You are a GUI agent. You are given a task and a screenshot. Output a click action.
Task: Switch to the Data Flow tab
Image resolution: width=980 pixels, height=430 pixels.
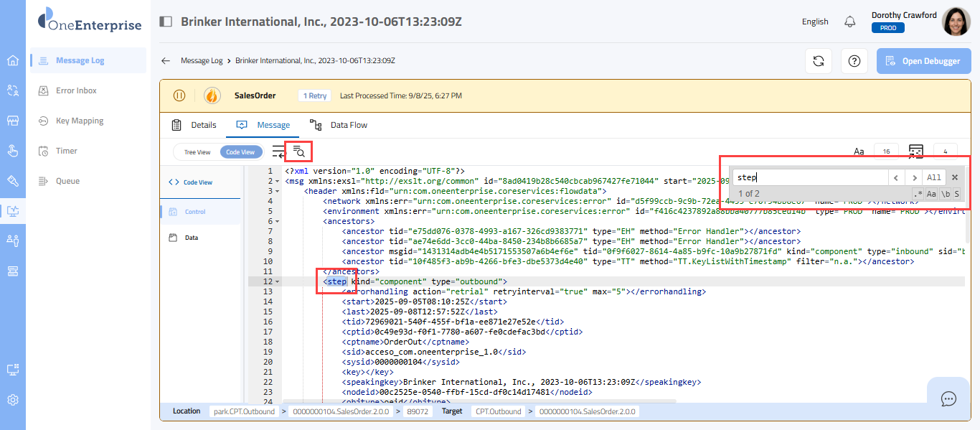point(339,125)
